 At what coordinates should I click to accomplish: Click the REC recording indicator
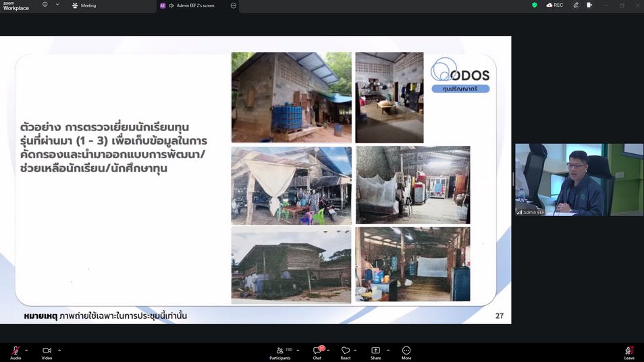click(555, 5)
